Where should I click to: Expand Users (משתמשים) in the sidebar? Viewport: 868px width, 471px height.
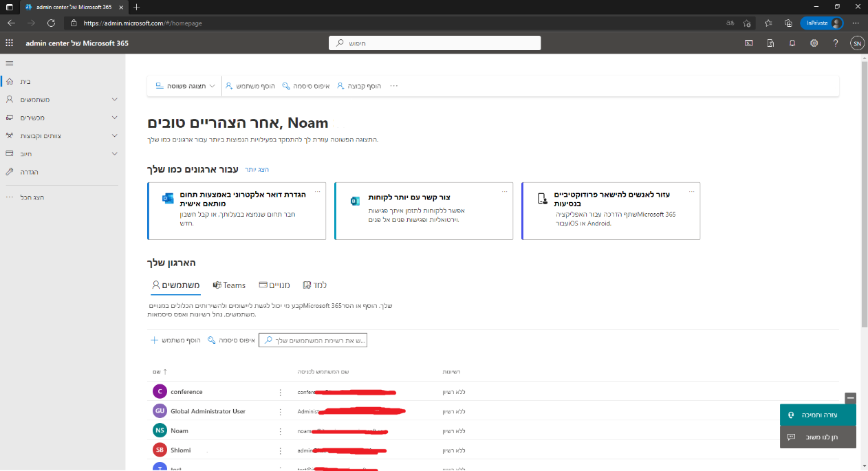tap(63, 99)
